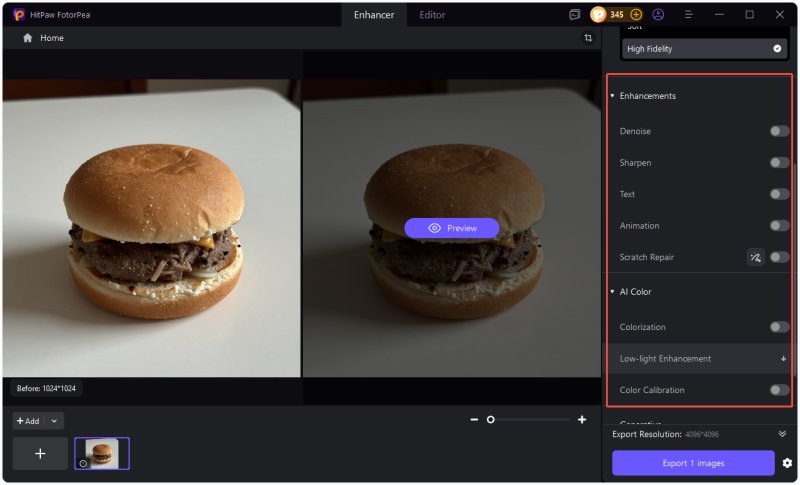Open the hamburger menu icon
The image size is (800, 485).
(689, 15)
